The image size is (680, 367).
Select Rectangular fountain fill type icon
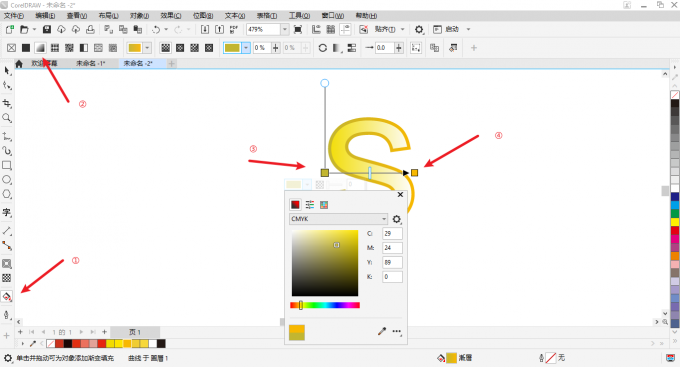[x=209, y=48]
